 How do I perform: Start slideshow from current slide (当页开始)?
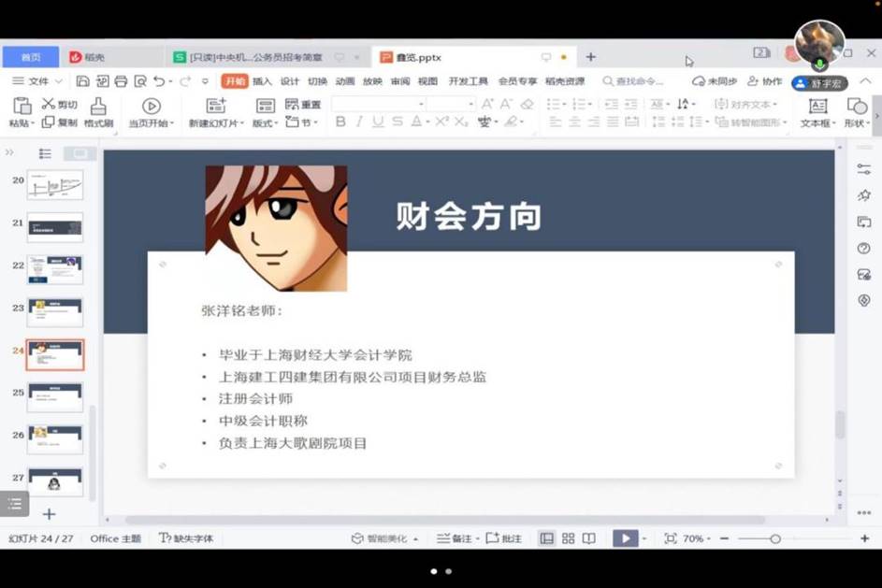151,106
